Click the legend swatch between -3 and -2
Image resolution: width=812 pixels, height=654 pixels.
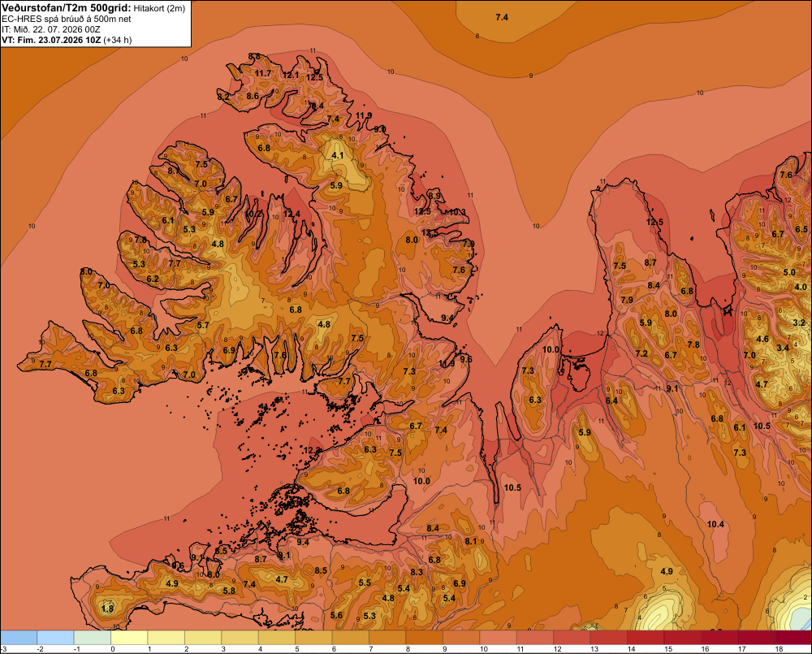pos(19,638)
